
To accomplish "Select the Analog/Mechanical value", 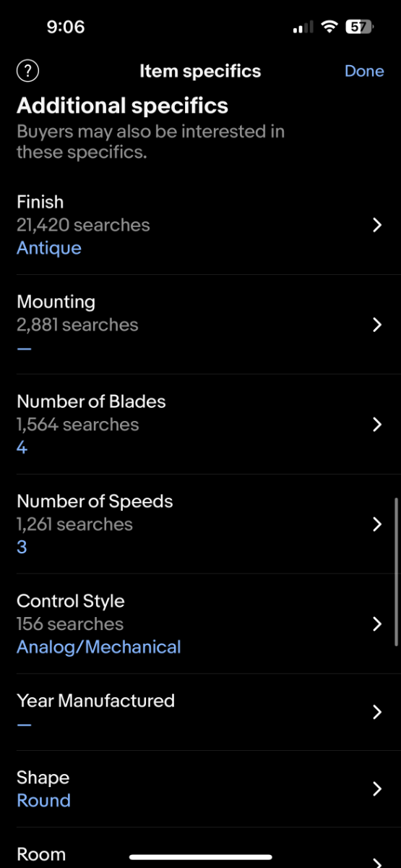I will click(x=99, y=647).
